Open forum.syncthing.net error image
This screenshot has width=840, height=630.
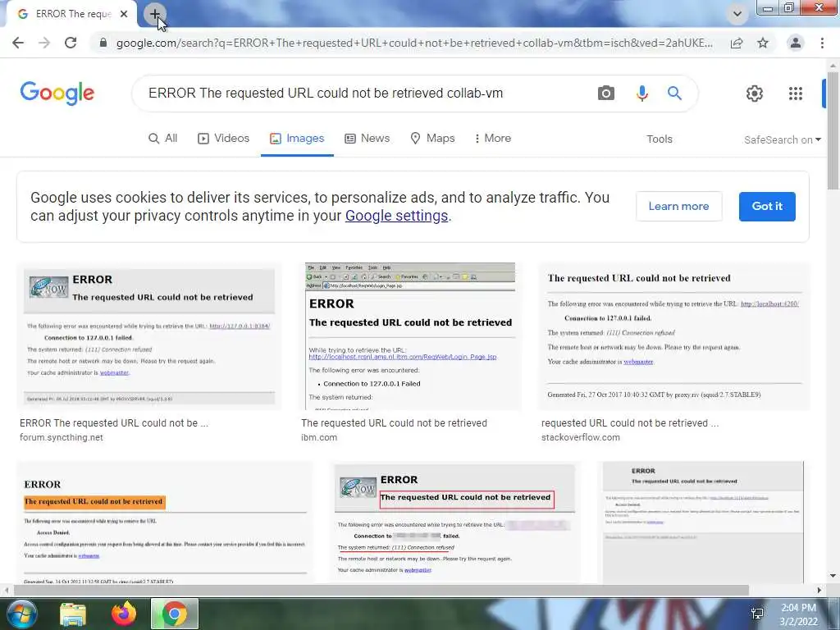tap(149, 336)
